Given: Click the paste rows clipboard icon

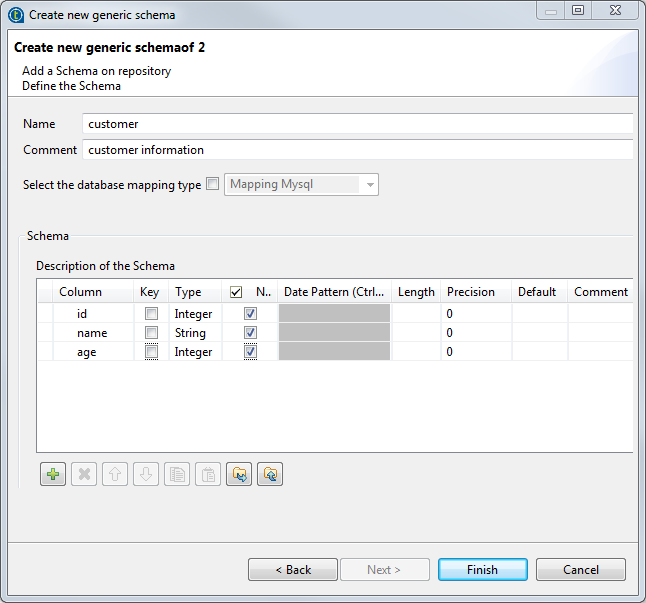Looking at the screenshot, I should point(208,475).
